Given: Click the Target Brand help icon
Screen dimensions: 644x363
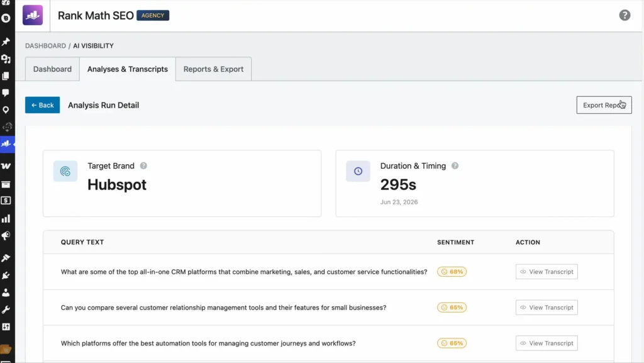Looking at the screenshot, I should 143,166.
